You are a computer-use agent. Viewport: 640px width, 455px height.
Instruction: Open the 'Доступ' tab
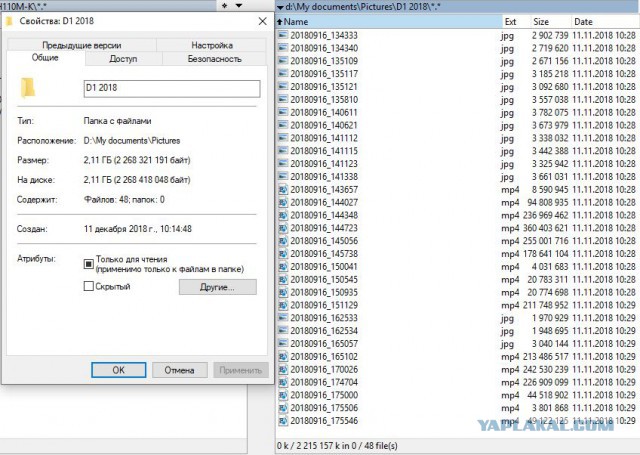pos(123,59)
